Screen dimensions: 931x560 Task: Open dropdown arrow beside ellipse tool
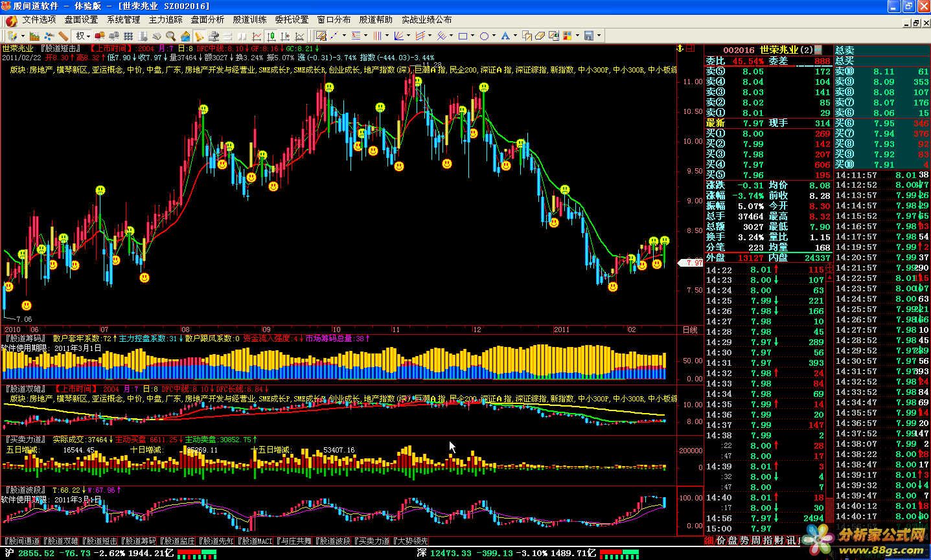point(494,36)
